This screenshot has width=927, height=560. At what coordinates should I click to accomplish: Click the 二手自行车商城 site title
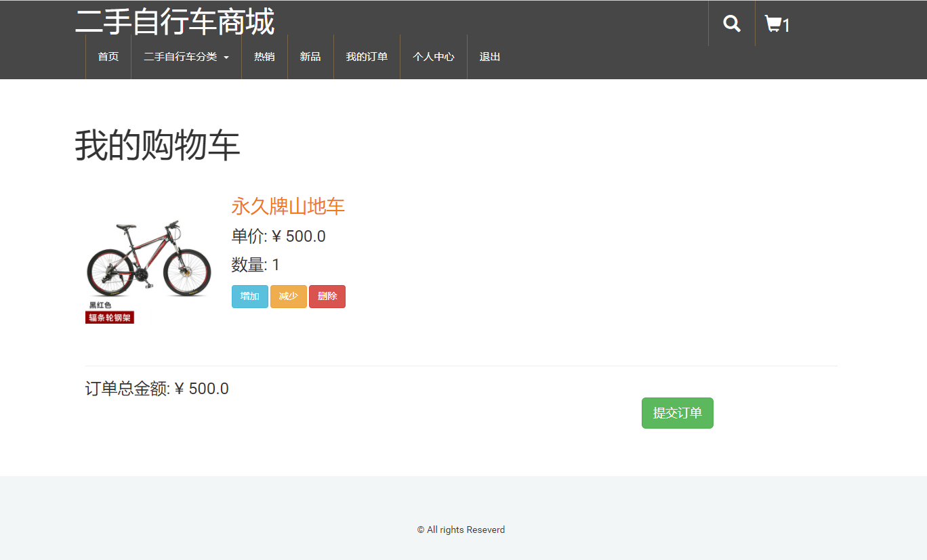(175, 22)
